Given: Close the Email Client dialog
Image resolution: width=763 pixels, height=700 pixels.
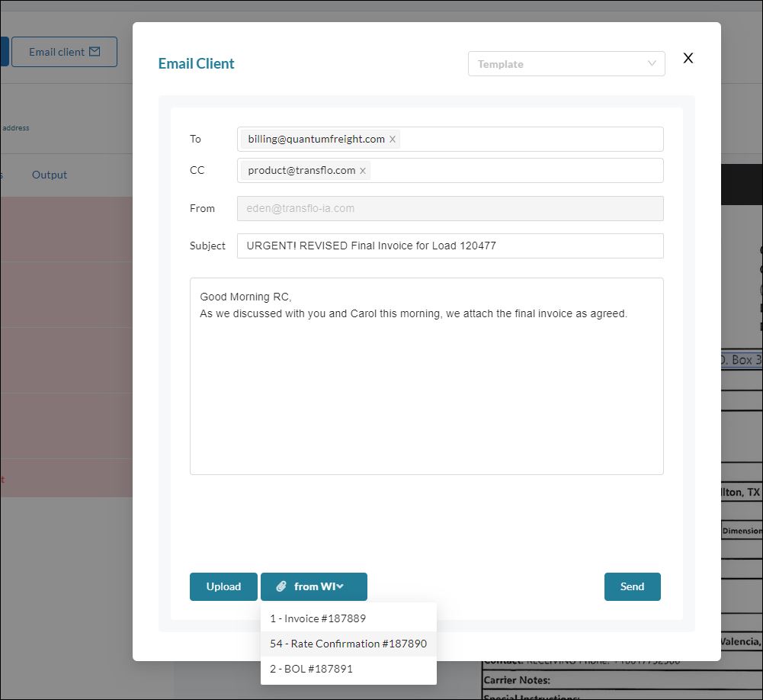Looking at the screenshot, I should point(688,58).
